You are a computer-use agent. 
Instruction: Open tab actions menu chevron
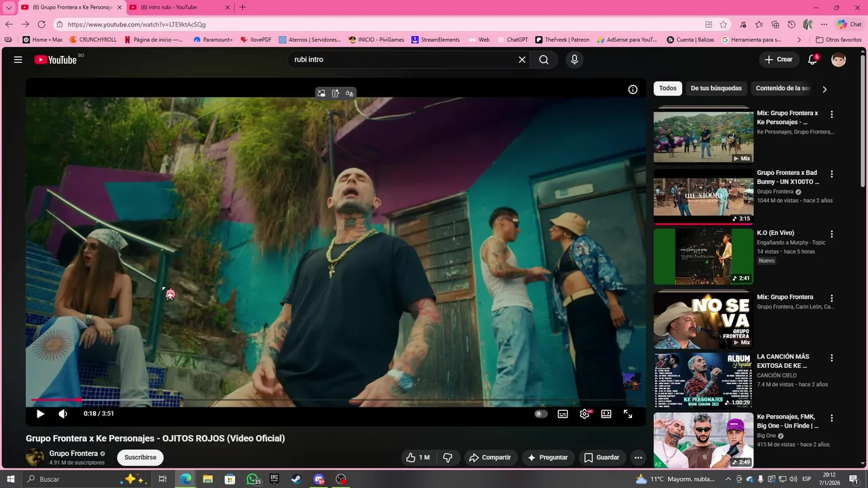pyautogui.click(x=9, y=7)
